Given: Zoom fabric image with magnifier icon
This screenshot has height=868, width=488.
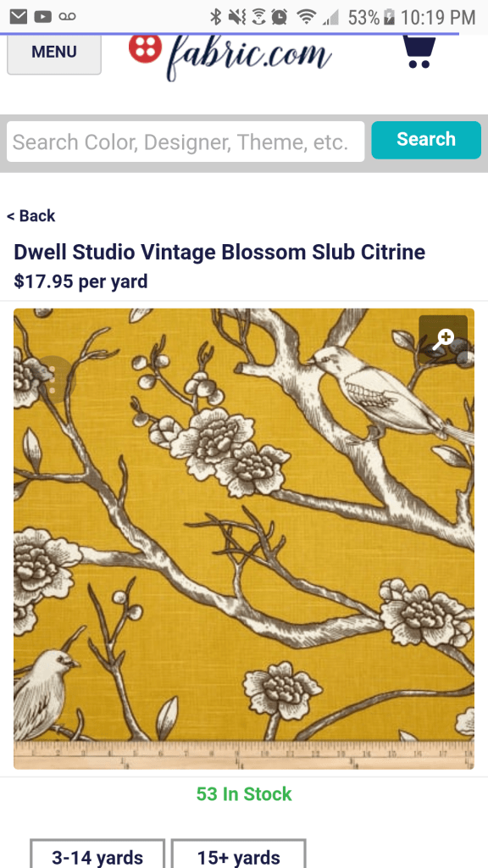Looking at the screenshot, I should coord(443,339).
